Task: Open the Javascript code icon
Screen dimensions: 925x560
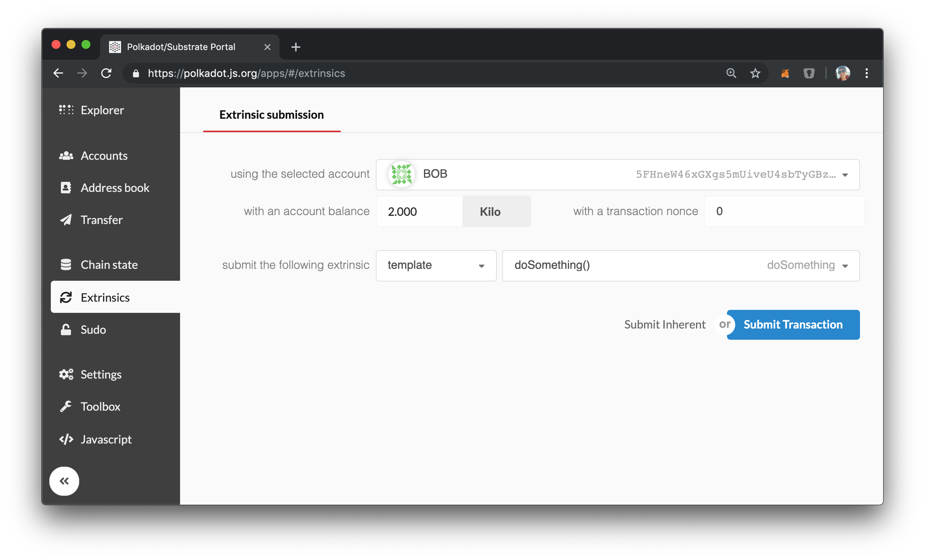Action: tap(66, 439)
